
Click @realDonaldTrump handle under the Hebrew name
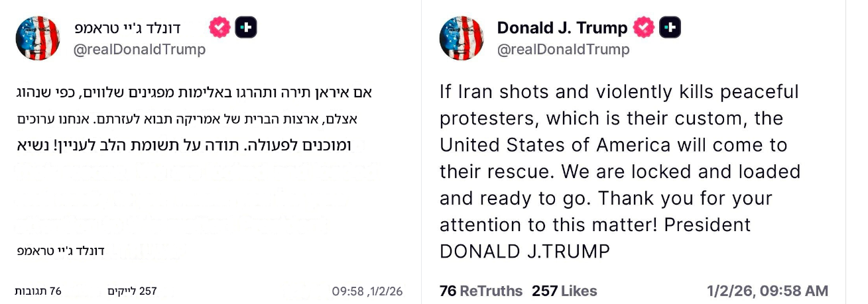point(139,50)
